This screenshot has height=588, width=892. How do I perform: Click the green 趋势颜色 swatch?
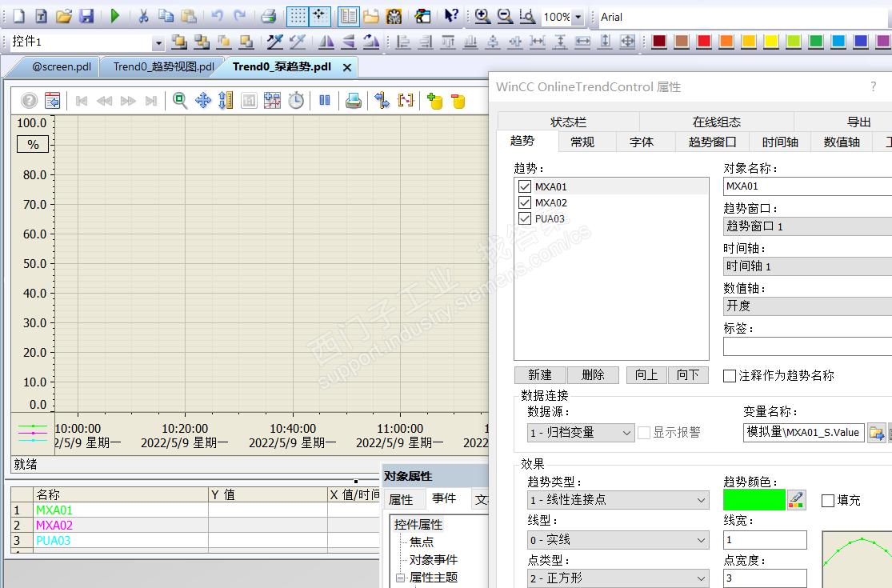click(754, 500)
